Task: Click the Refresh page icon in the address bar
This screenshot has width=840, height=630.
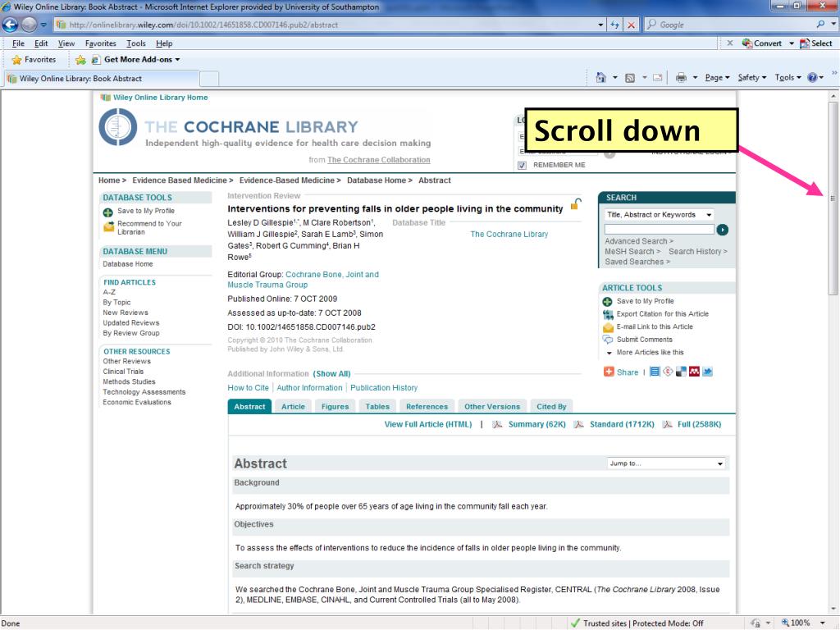Action: pyautogui.click(x=615, y=25)
